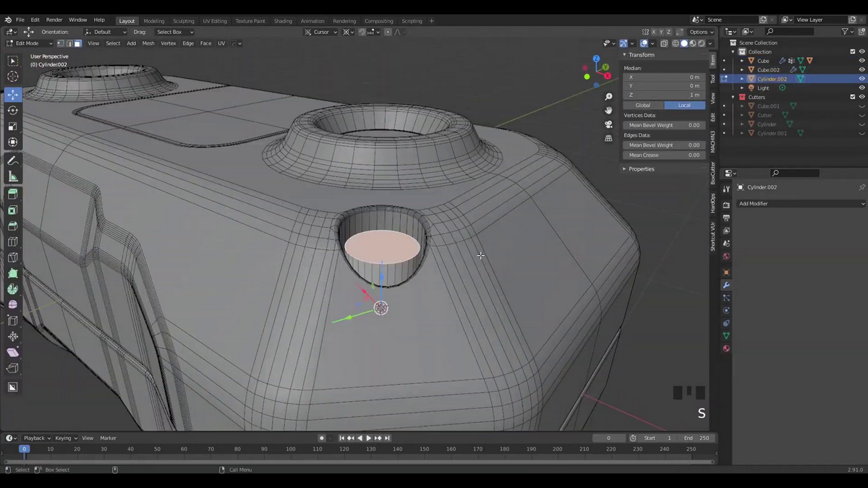Screen dimensions: 868x488
Task: Activate the Bevel tool
Action: (12, 226)
